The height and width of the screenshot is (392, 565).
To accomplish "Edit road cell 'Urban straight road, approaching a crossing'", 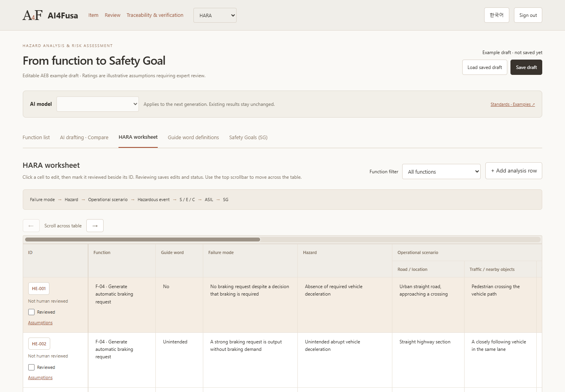I will [428, 305].
